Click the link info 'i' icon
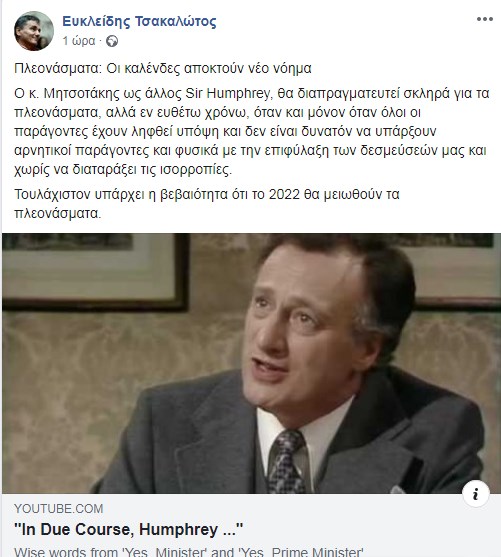The height and width of the screenshot is (557, 501). (476, 494)
